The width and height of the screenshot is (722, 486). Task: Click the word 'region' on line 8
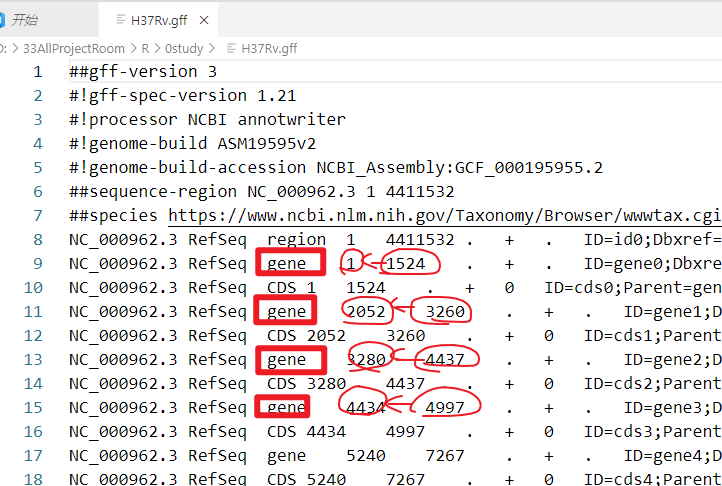pyautogui.click(x=297, y=240)
